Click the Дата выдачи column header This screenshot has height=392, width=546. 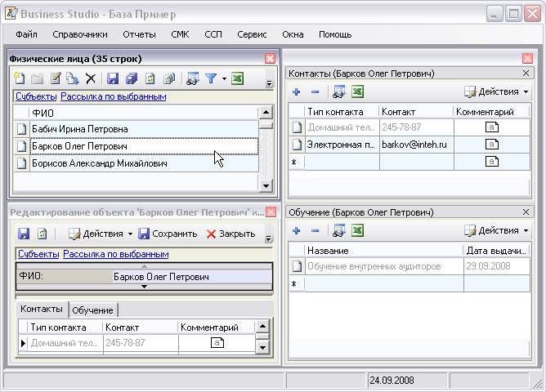[x=497, y=251]
